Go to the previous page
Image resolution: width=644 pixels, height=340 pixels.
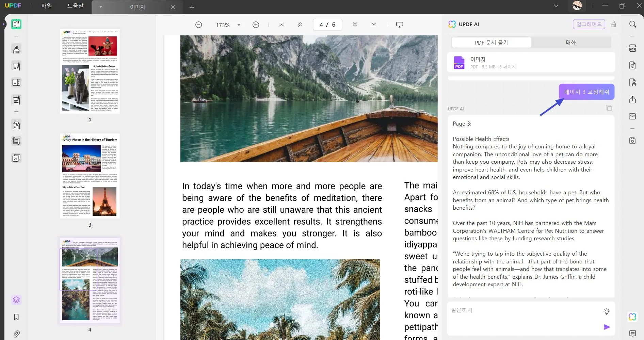300,25
